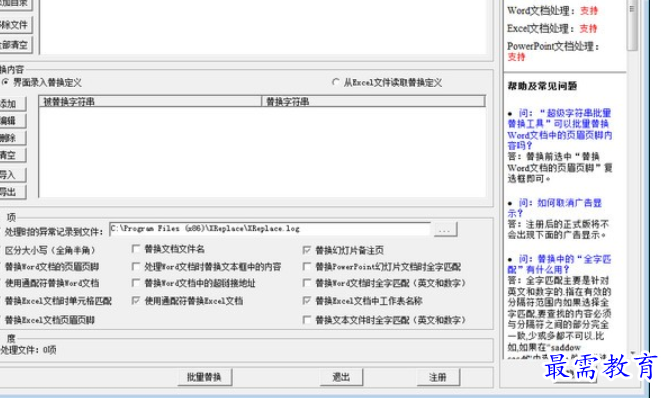Image resolution: width=666 pixels, height=398 pixels.
Task: Click the Word文档处理 support status line
Action: point(553,11)
